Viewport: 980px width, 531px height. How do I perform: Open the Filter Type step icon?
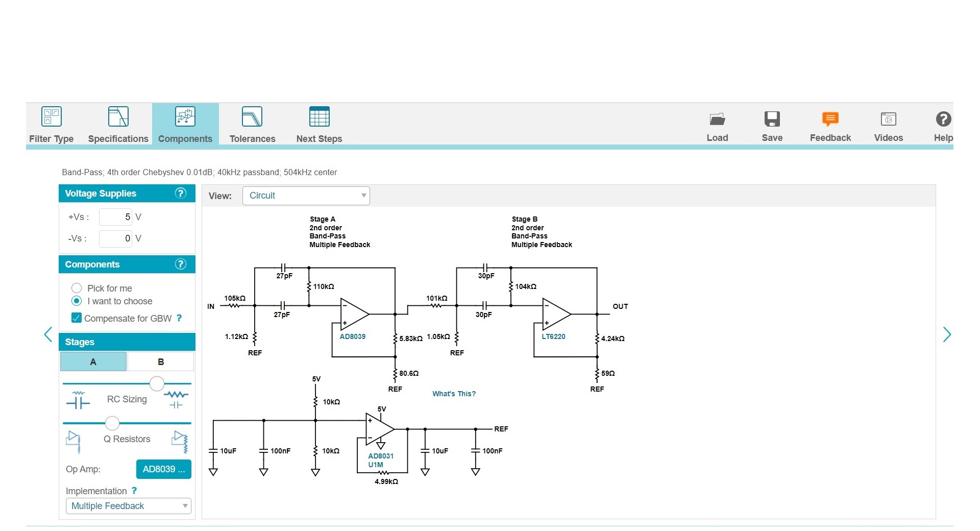point(51,117)
